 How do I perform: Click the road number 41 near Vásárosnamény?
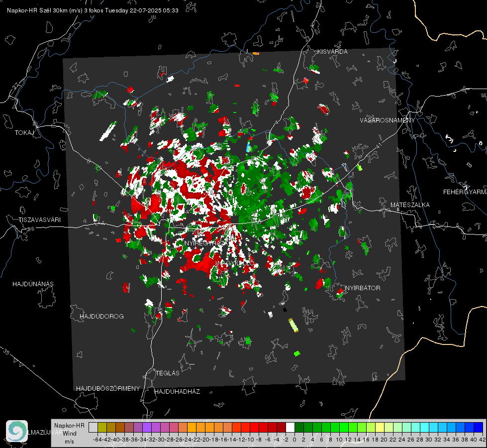coord(378,145)
